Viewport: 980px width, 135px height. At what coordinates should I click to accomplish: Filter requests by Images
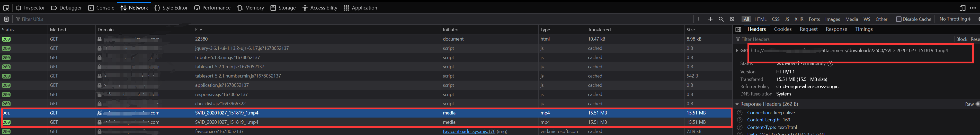point(832,19)
